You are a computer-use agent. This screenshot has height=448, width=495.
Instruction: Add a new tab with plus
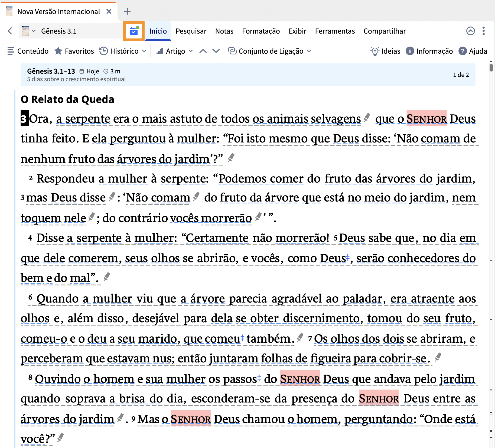pos(127,12)
